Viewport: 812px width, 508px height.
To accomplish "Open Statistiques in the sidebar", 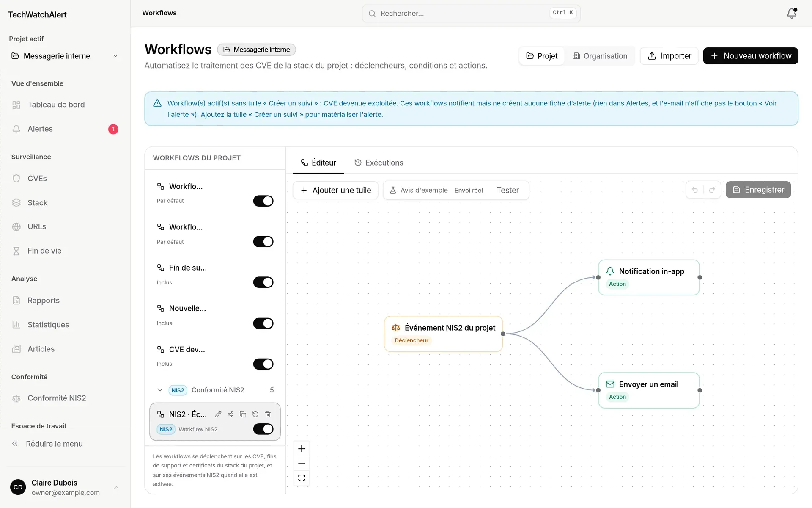I will (65, 325).
